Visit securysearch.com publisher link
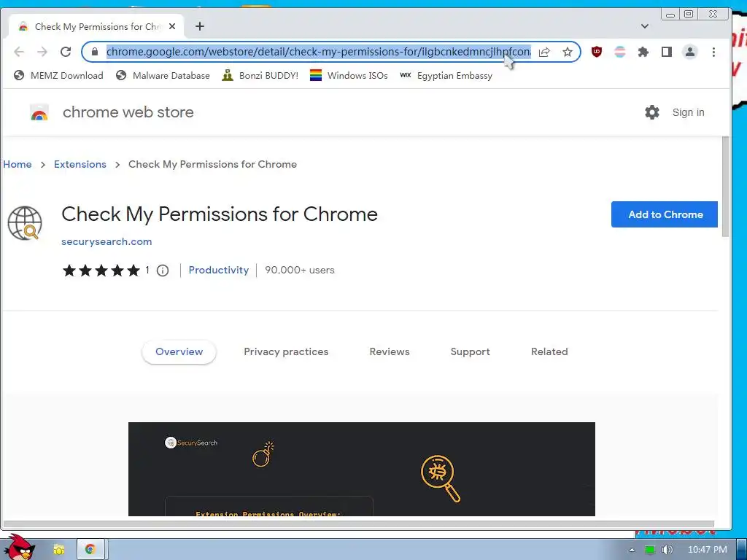Screen dimensions: 747x560 107,241
